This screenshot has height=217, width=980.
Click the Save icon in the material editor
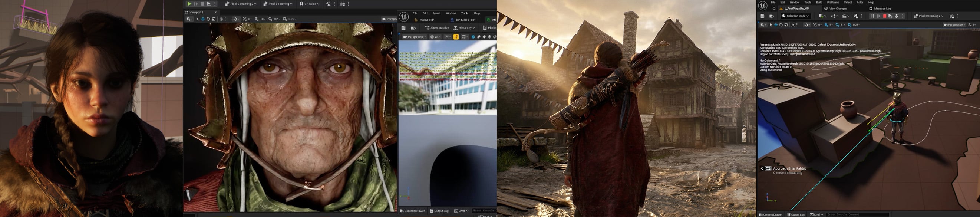click(404, 28)
